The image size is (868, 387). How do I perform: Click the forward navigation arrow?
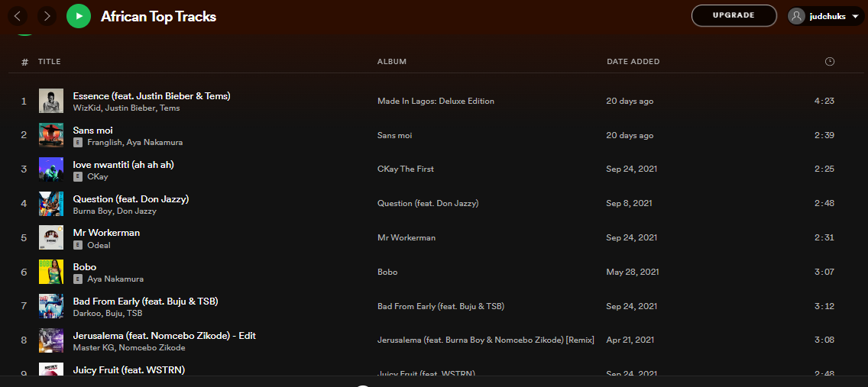pos(47,16)
